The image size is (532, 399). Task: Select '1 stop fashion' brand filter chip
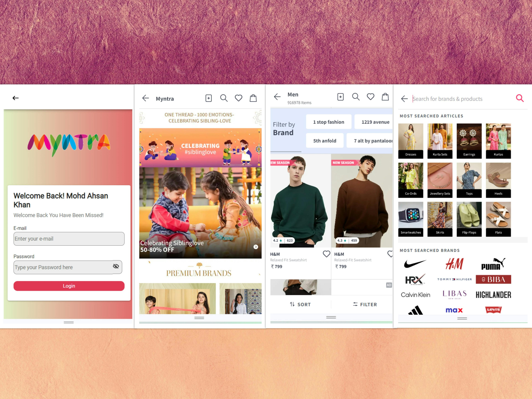[328, 122]
